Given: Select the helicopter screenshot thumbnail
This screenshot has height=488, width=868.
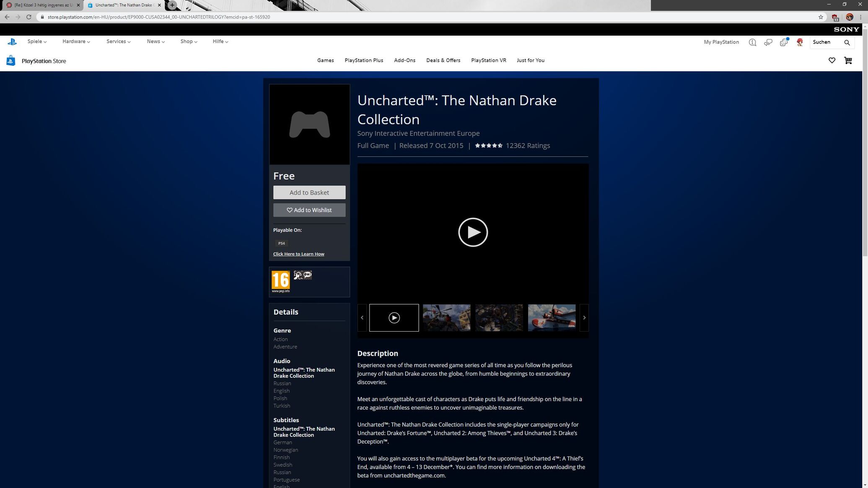Looking at the screenshot, I should (446, 318).
